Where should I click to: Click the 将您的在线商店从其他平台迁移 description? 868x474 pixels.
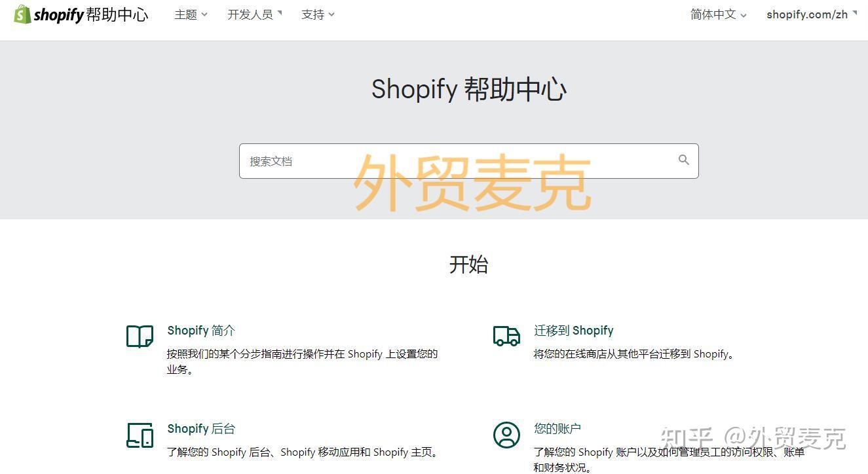(634, 354)
